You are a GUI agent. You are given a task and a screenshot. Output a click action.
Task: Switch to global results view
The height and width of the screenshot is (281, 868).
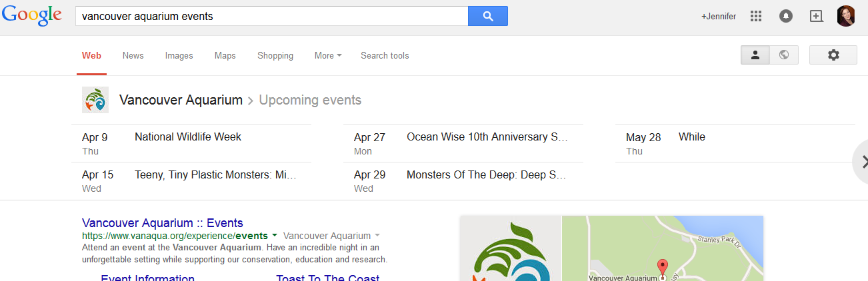pyautogui.click(x=784, y=55)
